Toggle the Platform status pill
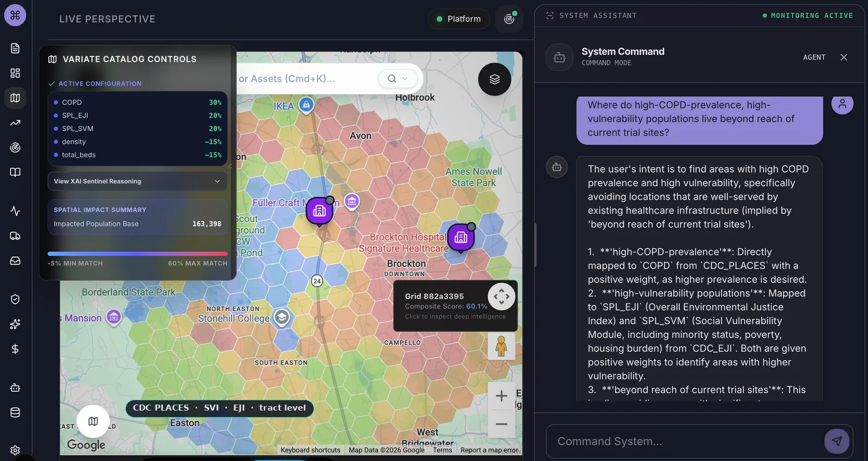The width and height of the screenshot is (868, 461). point(459,19)
